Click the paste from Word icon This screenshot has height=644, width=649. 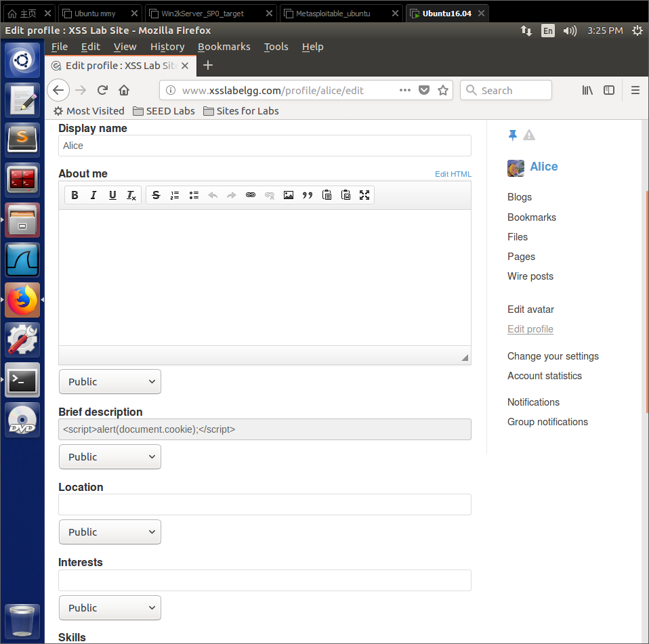tap(346, 195)
